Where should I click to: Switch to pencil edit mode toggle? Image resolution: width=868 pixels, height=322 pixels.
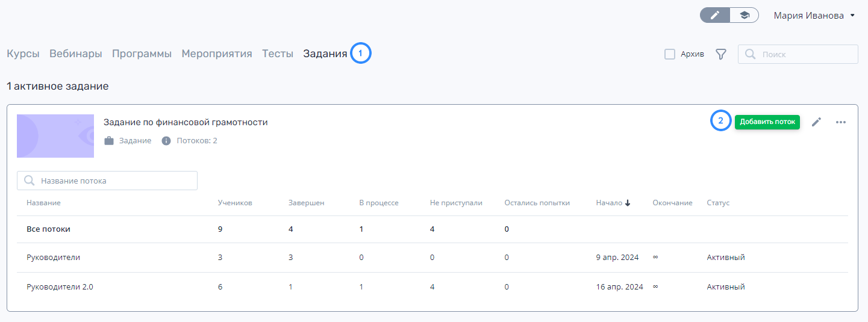pyautogui.click(x=715, y=16)
